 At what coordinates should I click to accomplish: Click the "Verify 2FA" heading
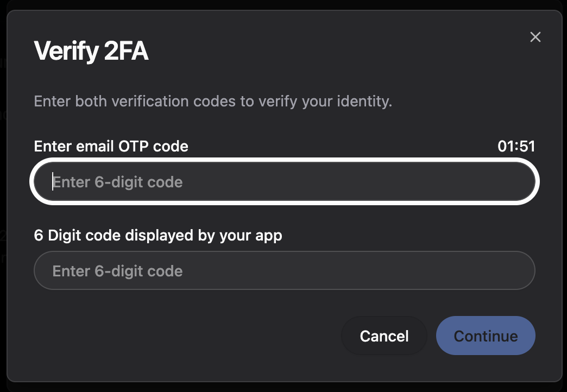pyautogui.click(x=91, y=52)
